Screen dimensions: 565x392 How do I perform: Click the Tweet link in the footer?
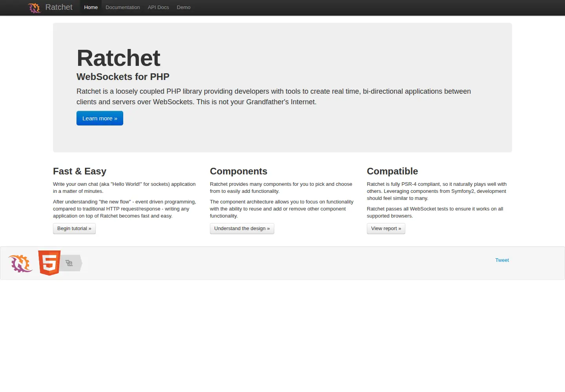(502, 260)
